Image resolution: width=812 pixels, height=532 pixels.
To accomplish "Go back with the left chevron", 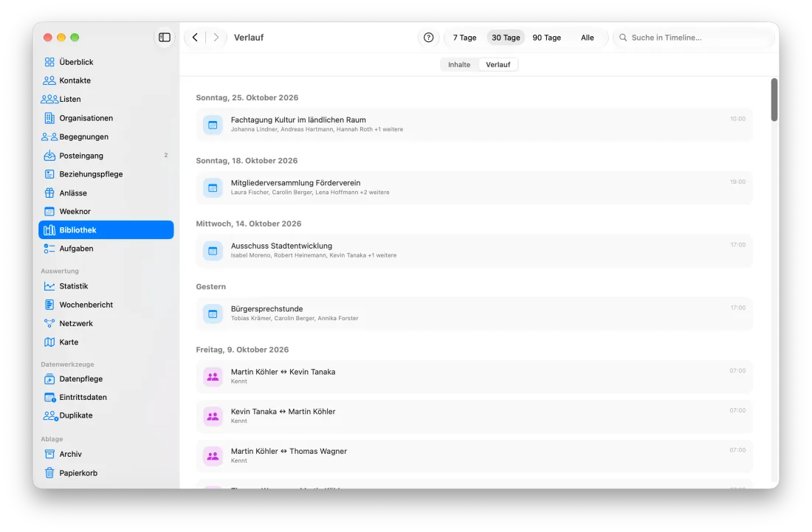I will (195, 37).
